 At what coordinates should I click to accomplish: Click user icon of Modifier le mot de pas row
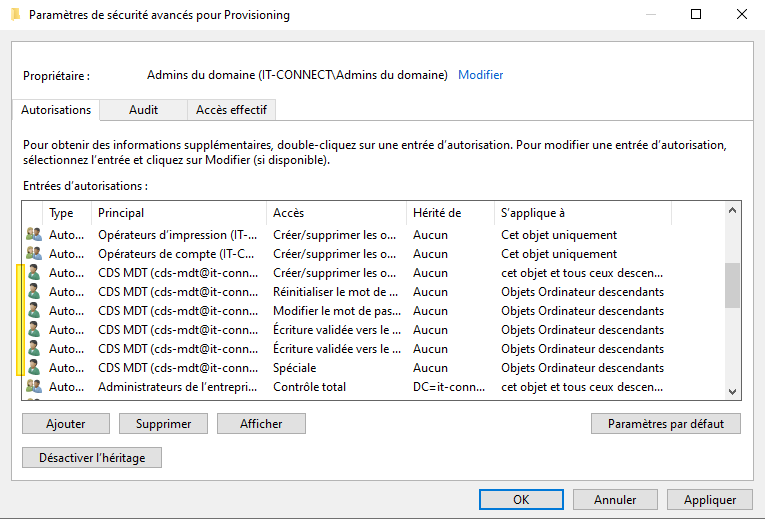click(x=34, y=311)
